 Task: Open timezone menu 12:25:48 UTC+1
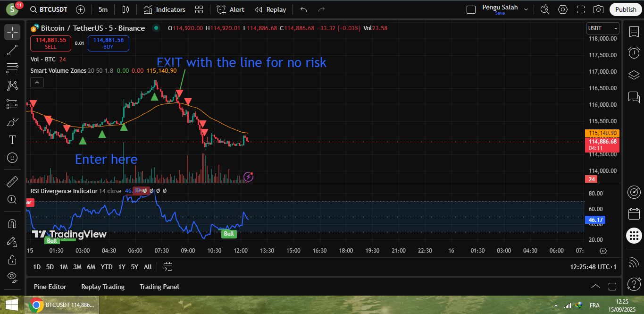593,267
